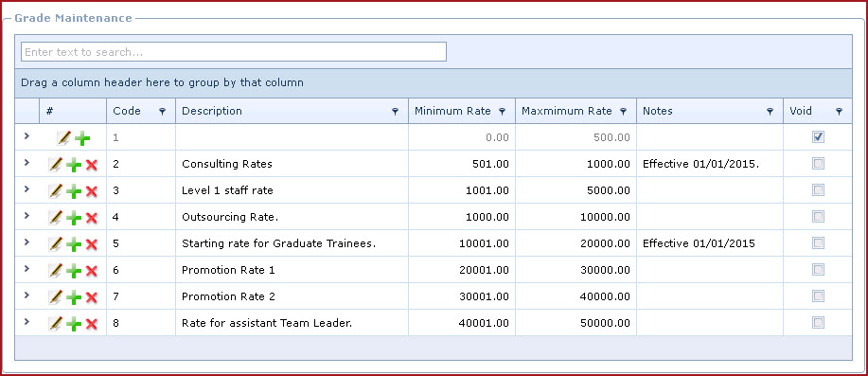Open the Code column filter dropdown
This screenshot has width=868, height=376.
click(x=162, y=112)
